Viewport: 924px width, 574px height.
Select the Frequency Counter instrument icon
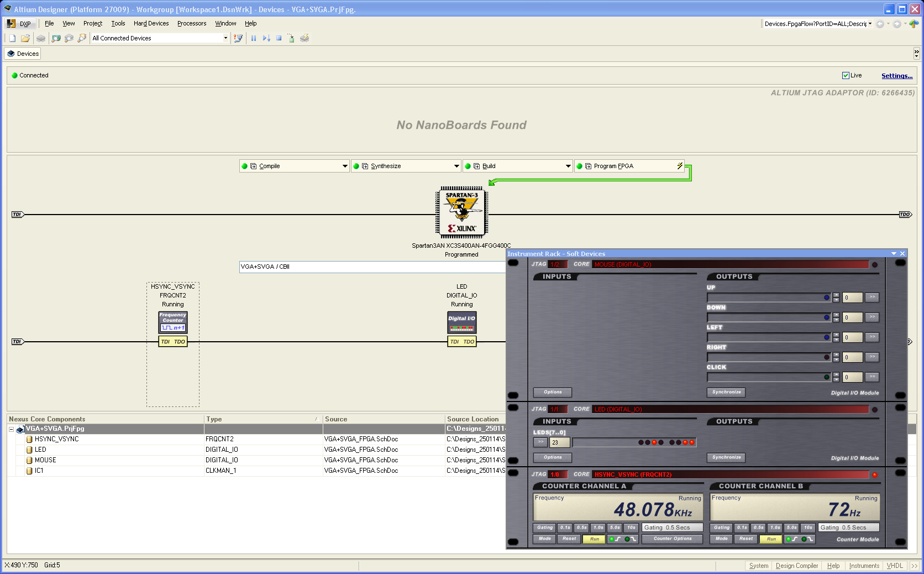pos(173,322)
